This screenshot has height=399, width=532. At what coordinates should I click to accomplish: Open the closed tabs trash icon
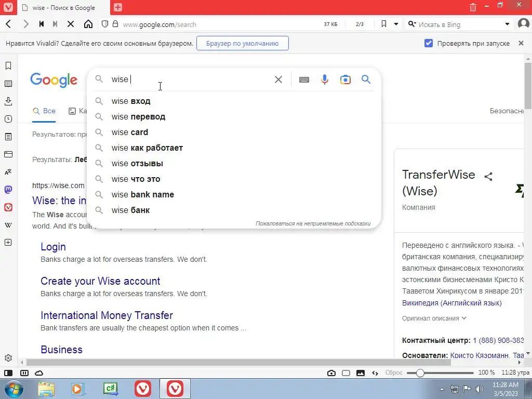[473, 7]
